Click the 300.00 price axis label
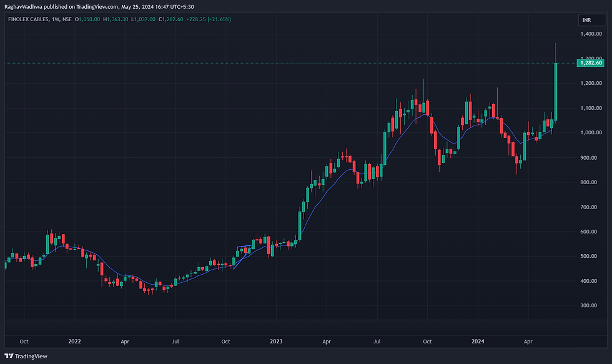612x364 pixels. point(588,305)
